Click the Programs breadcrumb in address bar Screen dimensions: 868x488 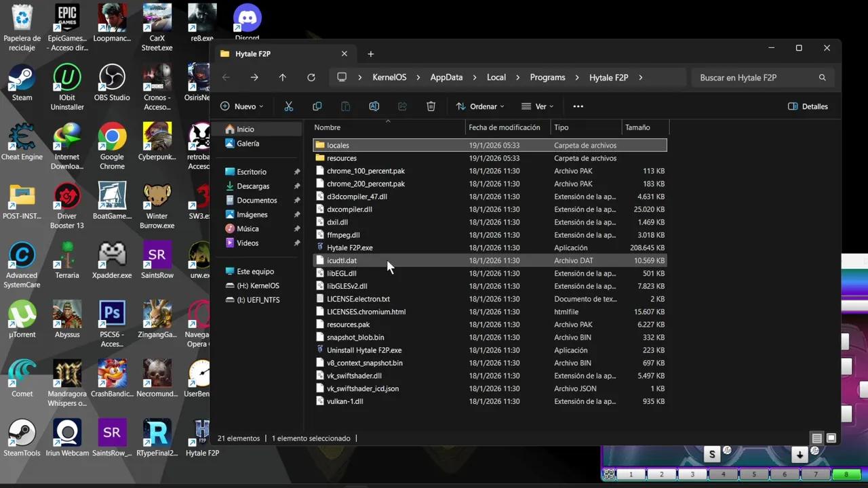pos(547,77)
